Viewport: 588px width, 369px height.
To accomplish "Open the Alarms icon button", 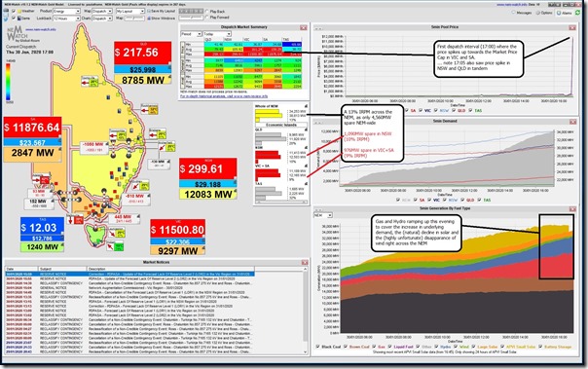I will pyautogui.click(x=559, y=13).
